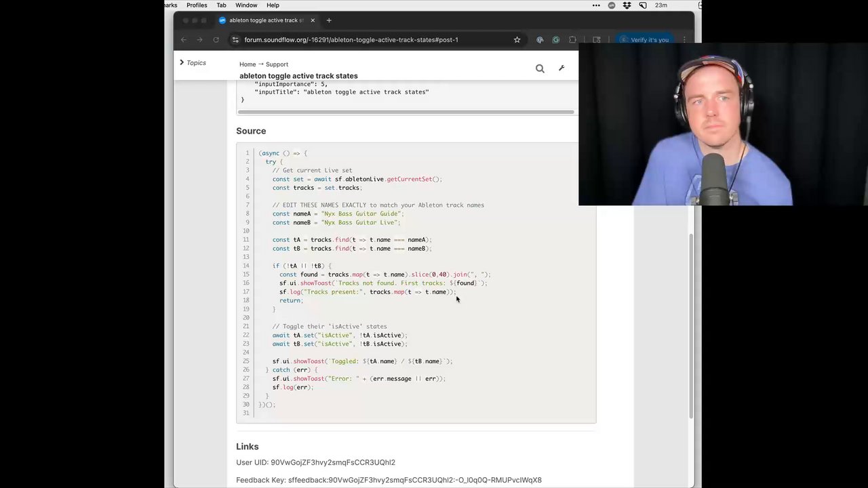The image size is (868, 488).
Task: Go back with browser back arrow
Action: pyautogui.click(x=184, y=40)
